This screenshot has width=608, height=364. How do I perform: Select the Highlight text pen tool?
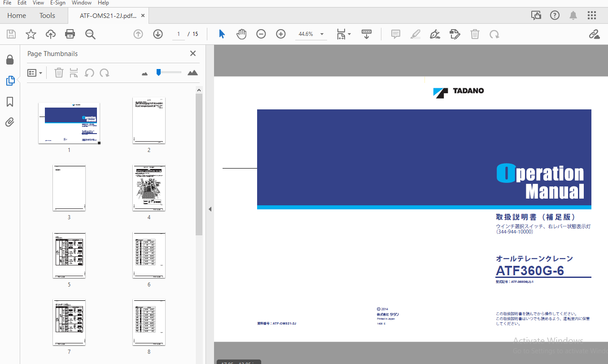click(415, 34)
